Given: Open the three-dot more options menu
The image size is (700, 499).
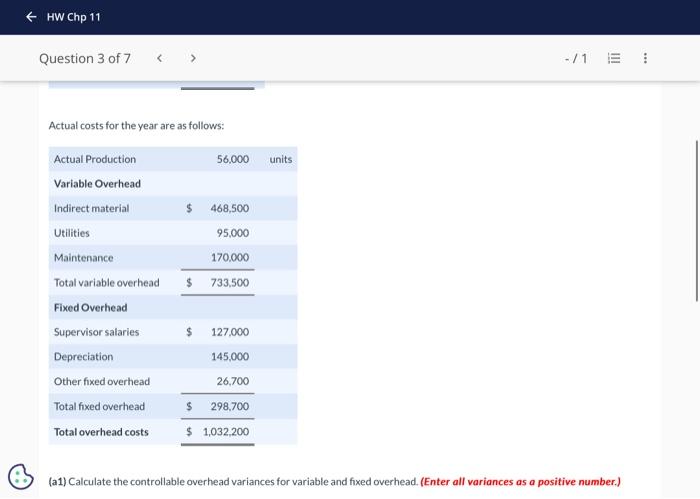Looking at the screenshot, I should 645,58.
